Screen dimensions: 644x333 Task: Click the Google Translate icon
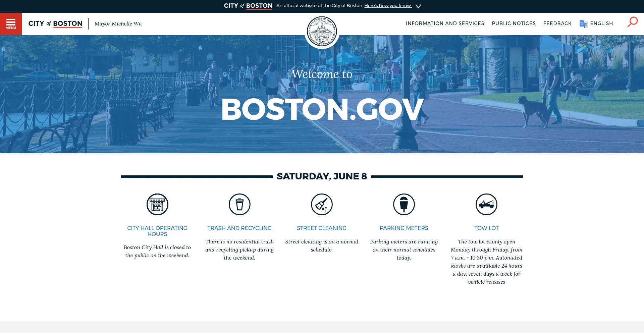(583, 23)
